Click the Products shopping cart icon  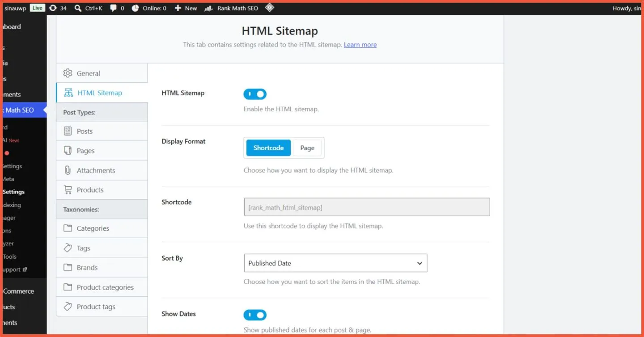(68, 190)
